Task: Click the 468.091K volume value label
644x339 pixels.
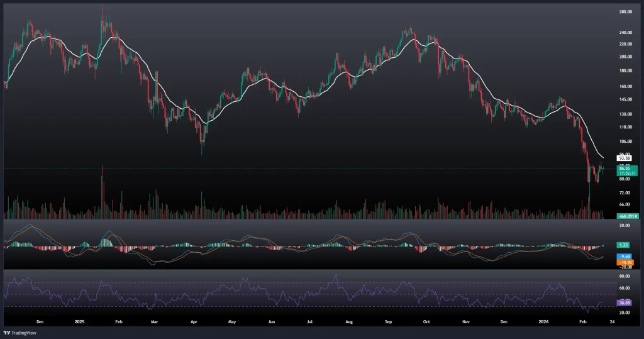Action: (x=628, y=216)
